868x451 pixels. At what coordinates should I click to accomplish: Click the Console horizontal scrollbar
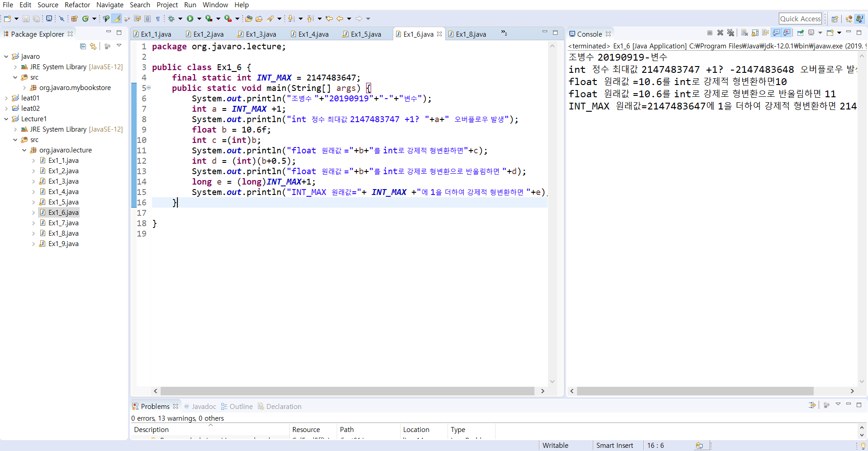click(x=695, y=391)
